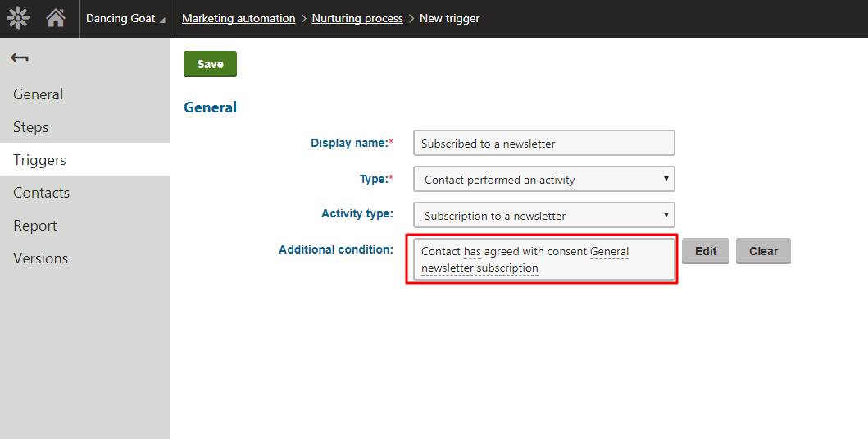Edit the additional condition
Viewport: 868px width, 439px height.
point(706,251)
